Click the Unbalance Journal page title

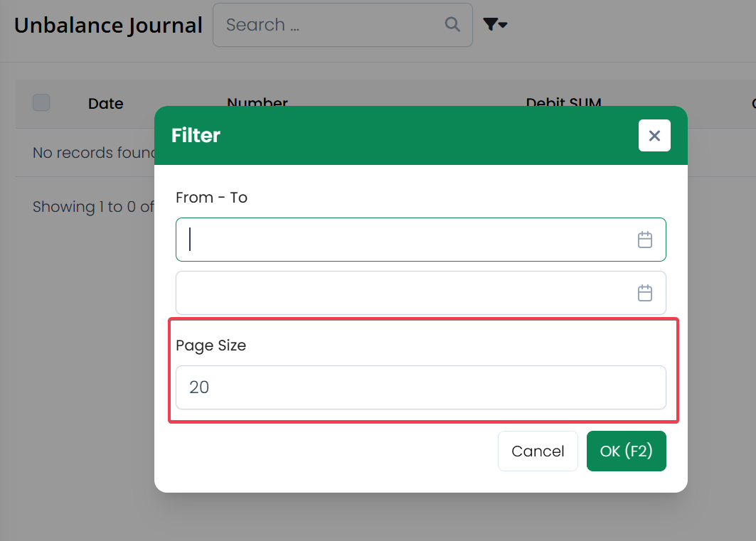click(108, 26)
